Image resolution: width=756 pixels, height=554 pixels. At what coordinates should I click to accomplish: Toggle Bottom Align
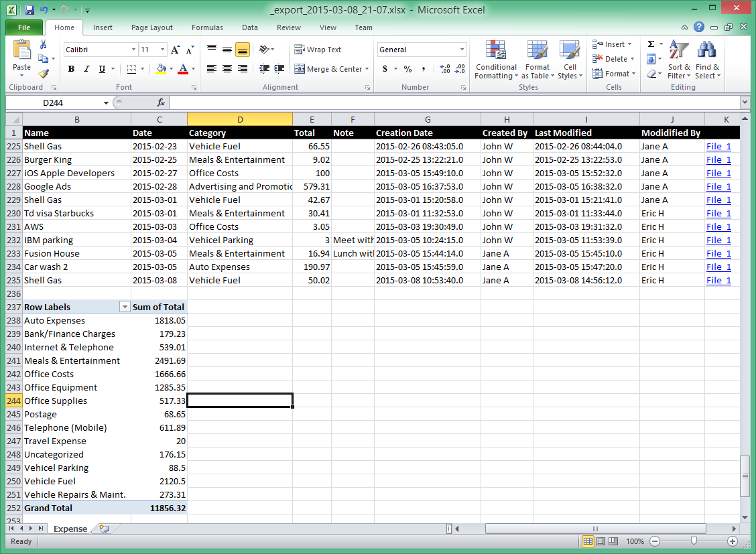coord(243,49)
